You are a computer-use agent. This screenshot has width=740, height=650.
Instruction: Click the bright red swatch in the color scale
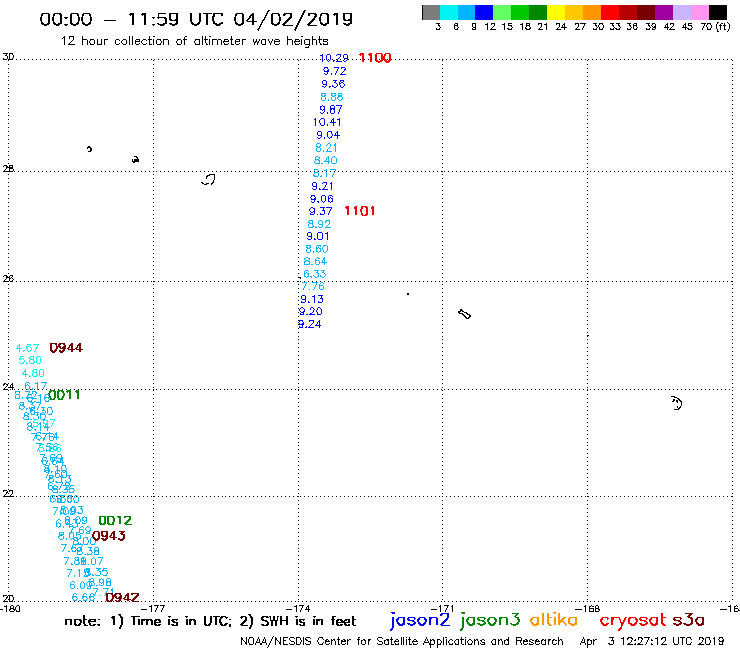610,12
